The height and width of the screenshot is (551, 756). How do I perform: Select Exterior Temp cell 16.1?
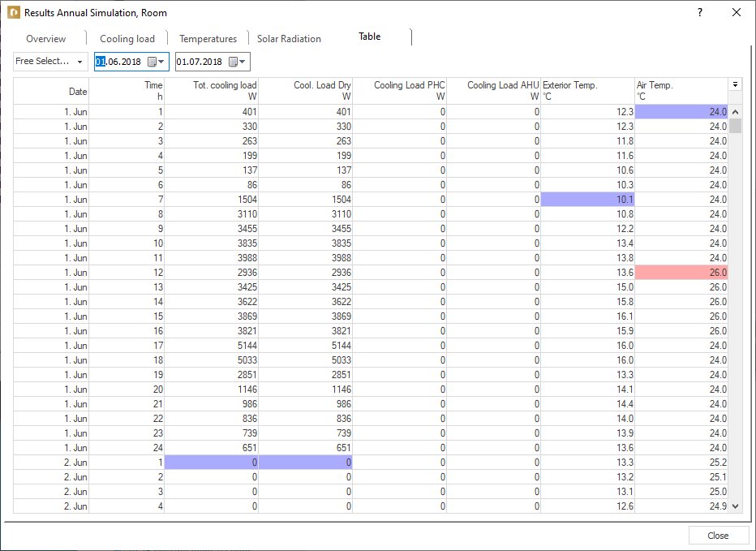coord(587,316)
